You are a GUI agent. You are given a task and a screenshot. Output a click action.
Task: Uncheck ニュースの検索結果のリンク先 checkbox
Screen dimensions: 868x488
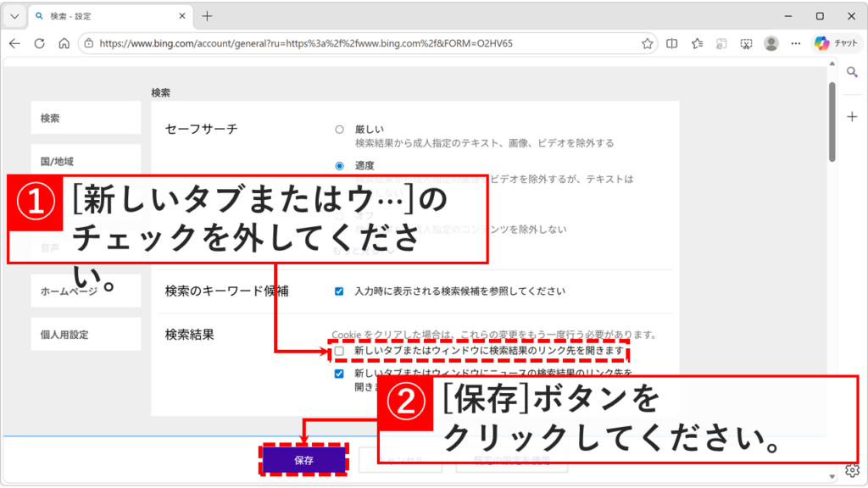[x=339, y=374]
